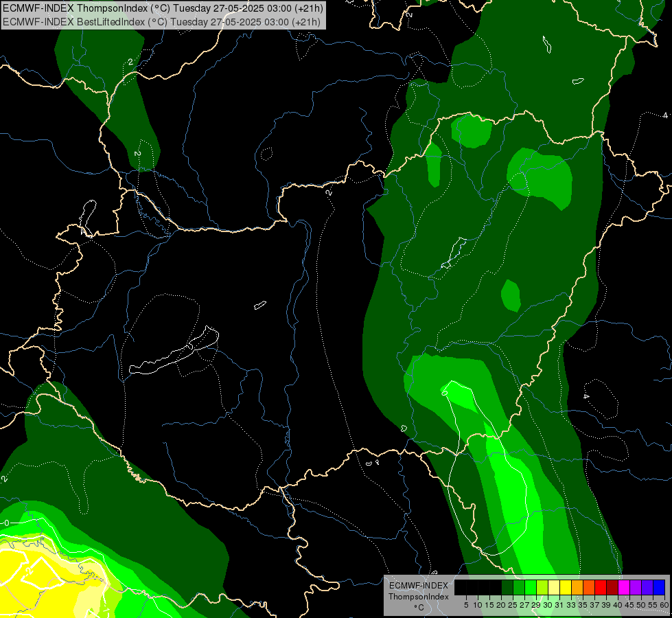Click the legend tick value 27
The image size is (672, 618).
pos(524,605)
